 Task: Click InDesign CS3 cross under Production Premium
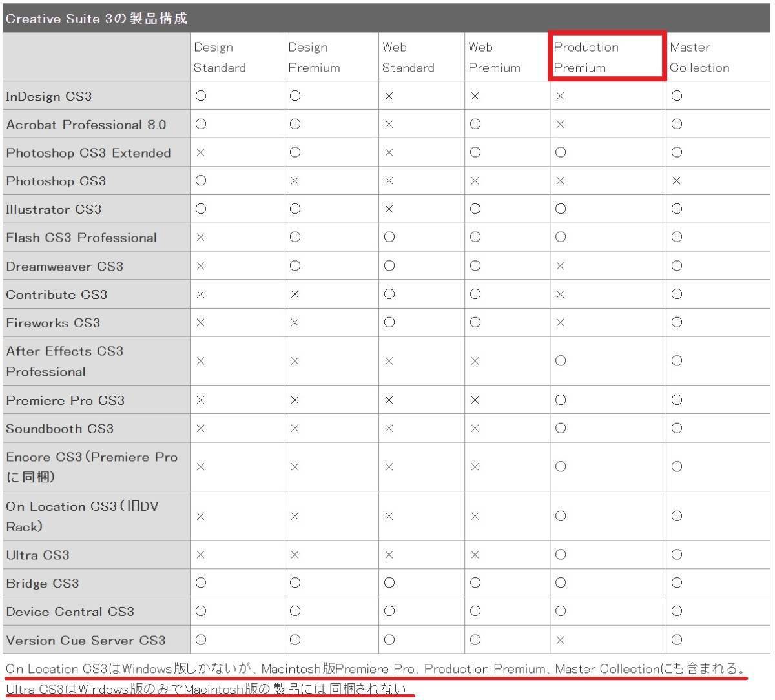tap(560, 96)
